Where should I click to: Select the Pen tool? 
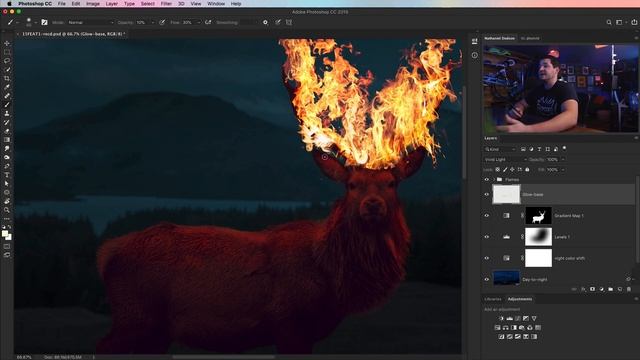pos(7,166)
